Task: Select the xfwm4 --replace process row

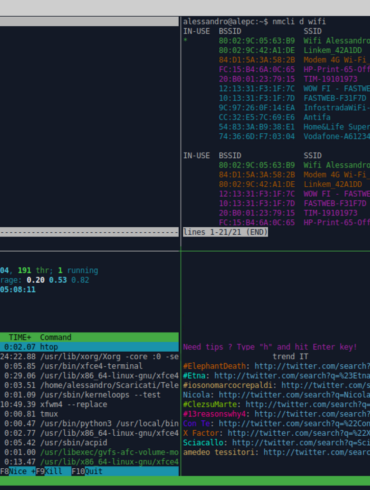Action: pos(89,404)
